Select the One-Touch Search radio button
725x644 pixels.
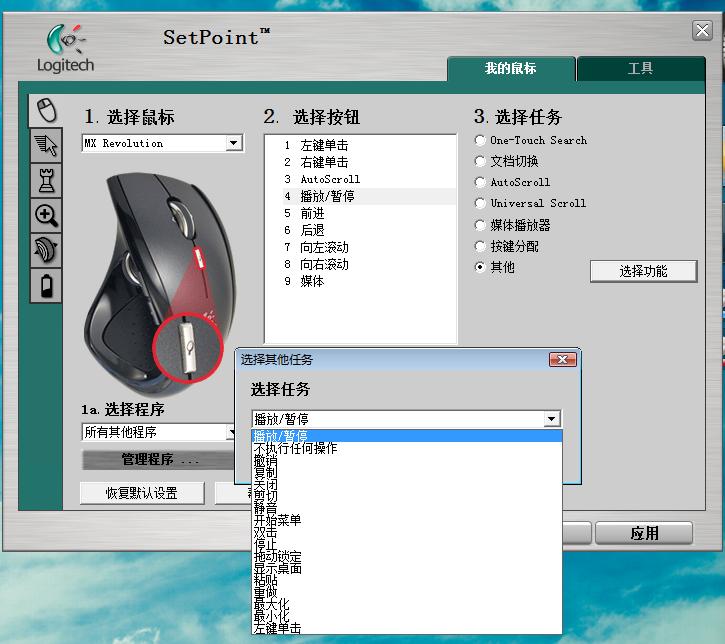pos(480,140)
